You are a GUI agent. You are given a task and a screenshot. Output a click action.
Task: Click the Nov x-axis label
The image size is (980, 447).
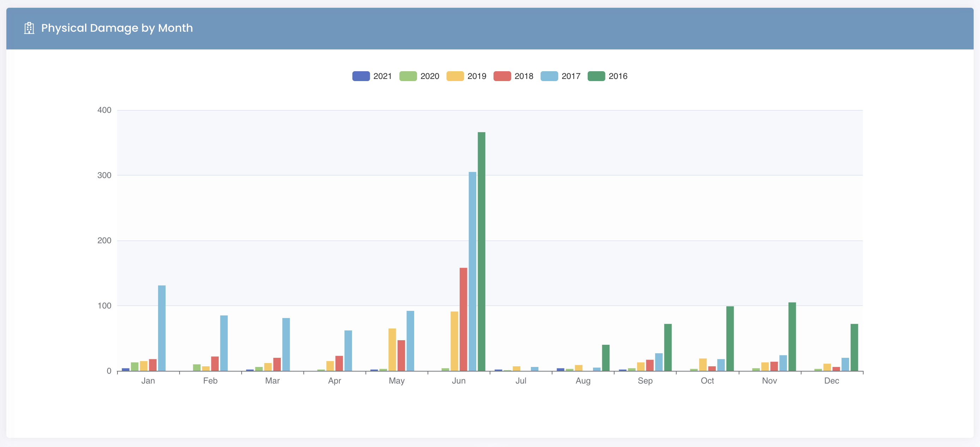point(769,380)
